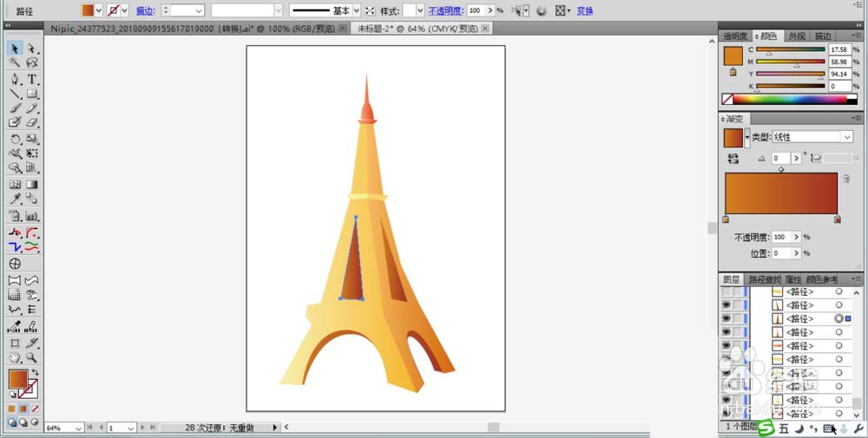This screenshot has height=438, width=868.
Task: Expand gradient angle dropdown arrow
Action: point(796,159)
